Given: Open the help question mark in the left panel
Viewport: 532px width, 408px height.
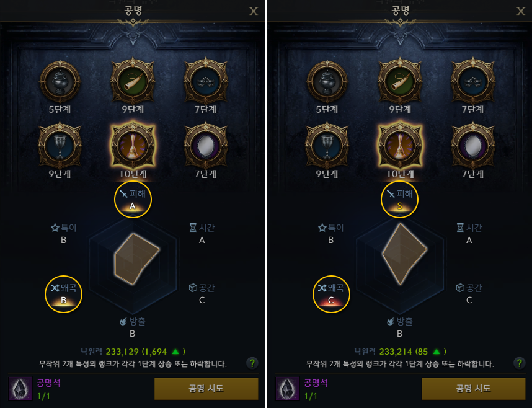Looking at the screenshot, I should click(252, 363).
